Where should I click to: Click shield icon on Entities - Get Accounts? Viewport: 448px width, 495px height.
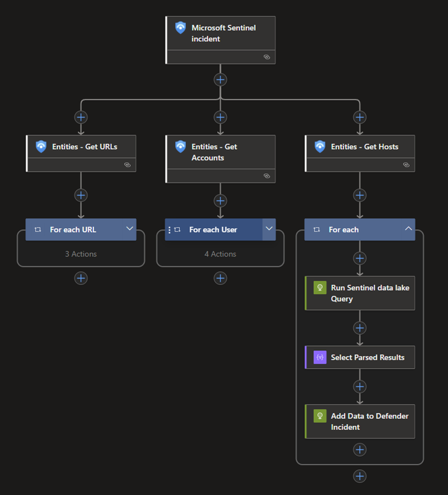(x=180, y=147)
